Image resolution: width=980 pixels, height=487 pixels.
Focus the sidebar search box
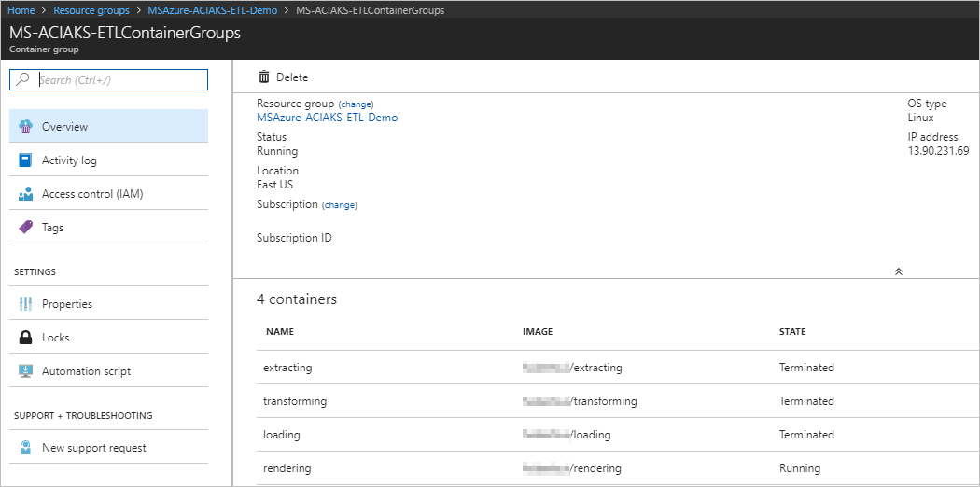pyautogui.click(x=119, y=80)
